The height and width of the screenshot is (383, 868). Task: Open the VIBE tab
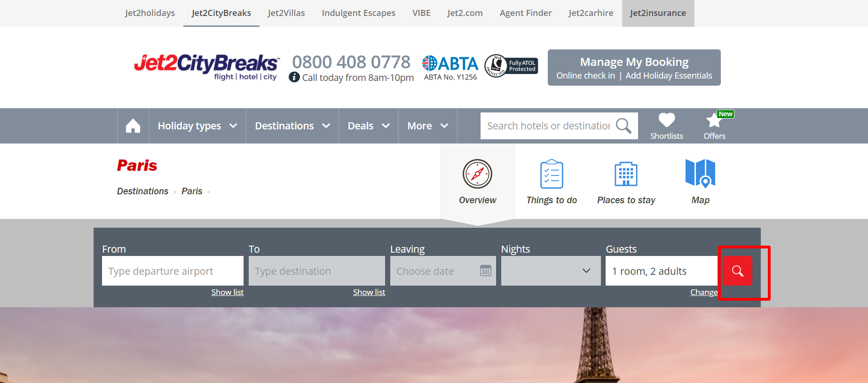coord(421,13)
